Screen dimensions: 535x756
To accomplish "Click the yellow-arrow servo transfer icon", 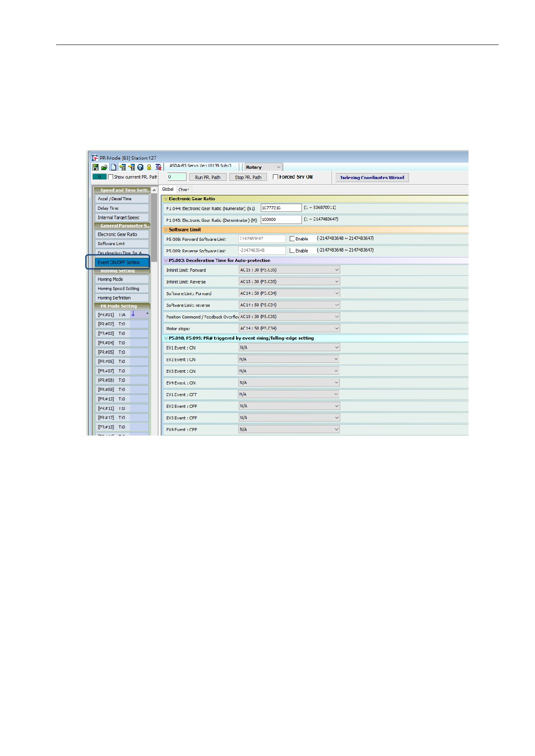I will click(131, 167).
